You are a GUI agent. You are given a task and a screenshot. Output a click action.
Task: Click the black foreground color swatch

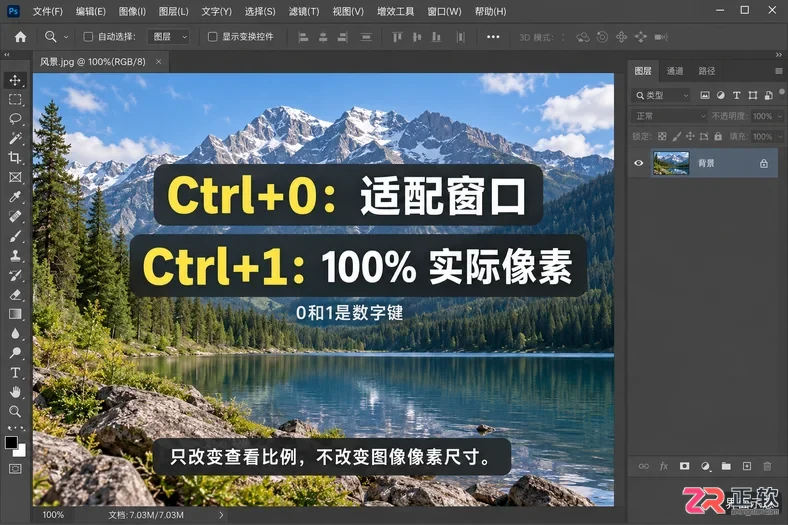click(11, 443)
